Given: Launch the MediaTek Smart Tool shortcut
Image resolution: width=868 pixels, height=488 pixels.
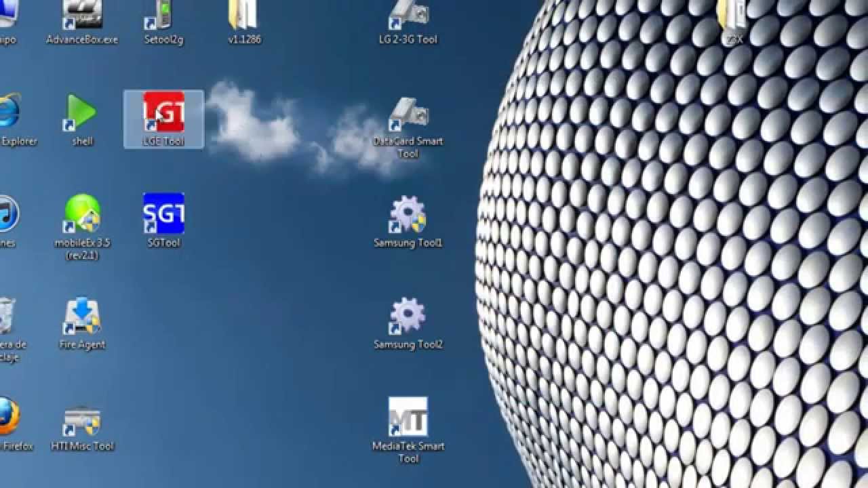Looking at the screenshot, I should point(408,430).
